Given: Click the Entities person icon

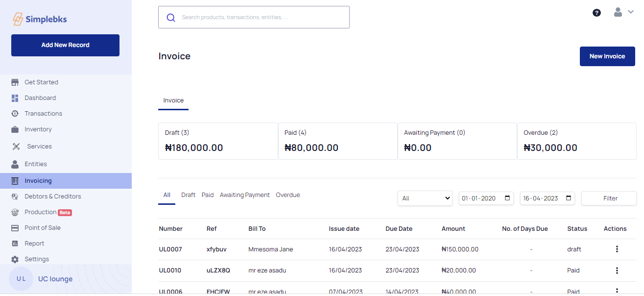Looking at the screenshot, I should click(x=15, y=164).
